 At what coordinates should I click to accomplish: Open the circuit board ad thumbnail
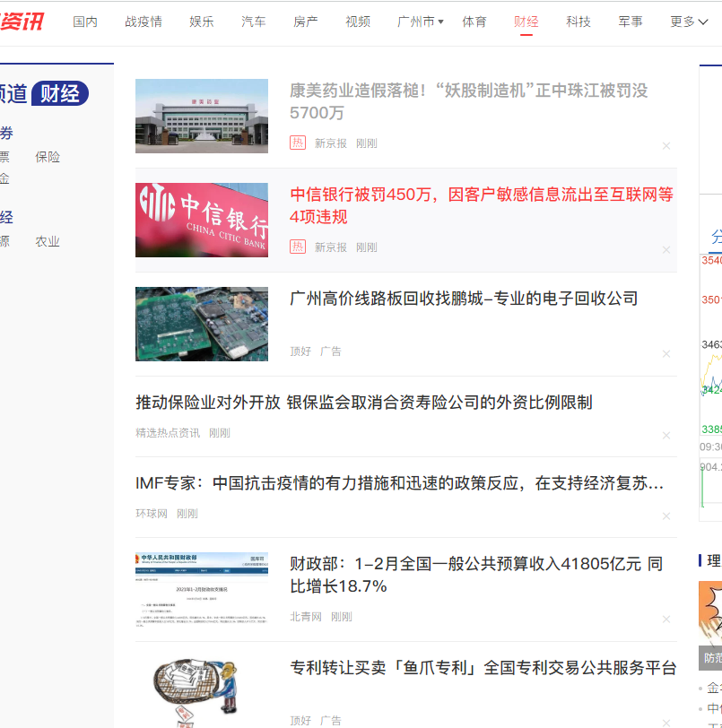pos(202,324)
